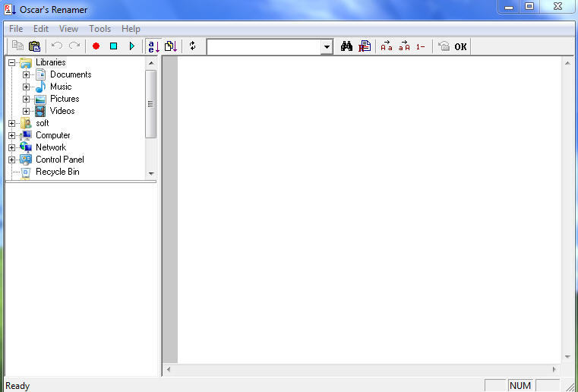Click the red record macro button
This screenshot has width=578, height=392.
point(96,46)
